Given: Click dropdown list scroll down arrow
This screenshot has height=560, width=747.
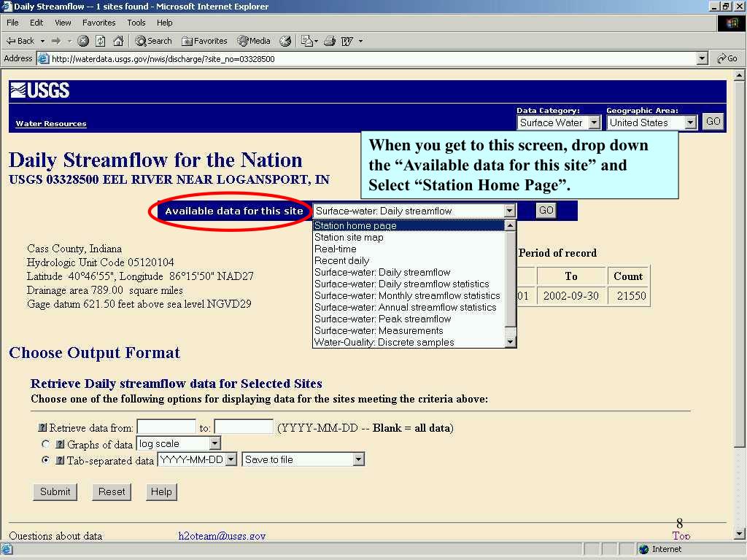Looking at the screenshot, I should tap(510, 342).
